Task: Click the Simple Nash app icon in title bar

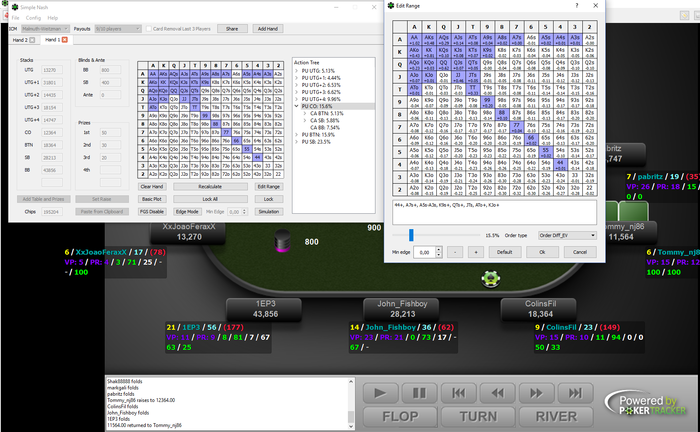Action: (15, 7)
